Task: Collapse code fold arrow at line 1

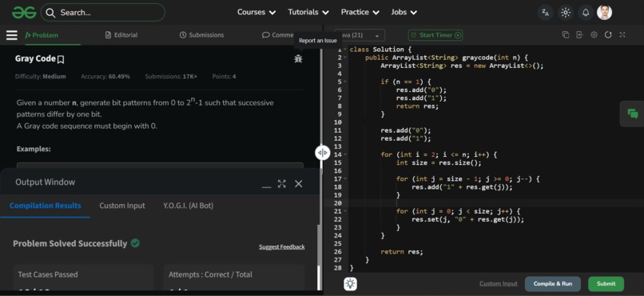Action: 345,50
